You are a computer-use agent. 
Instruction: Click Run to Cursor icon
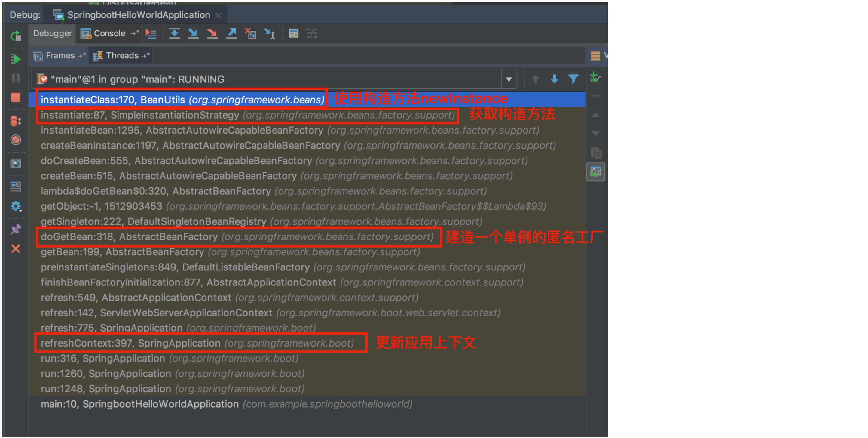click(x=270, y=33)
